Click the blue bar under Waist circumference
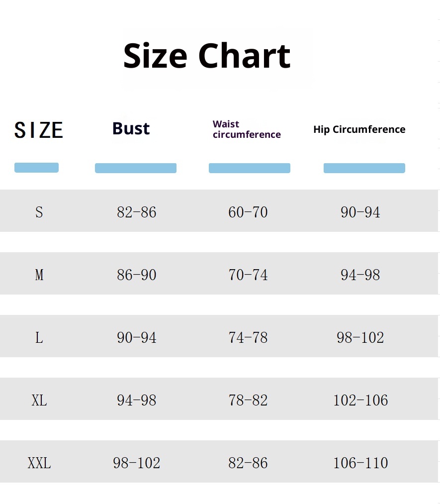This screenshot has width=440, height=504. (249, 168)
